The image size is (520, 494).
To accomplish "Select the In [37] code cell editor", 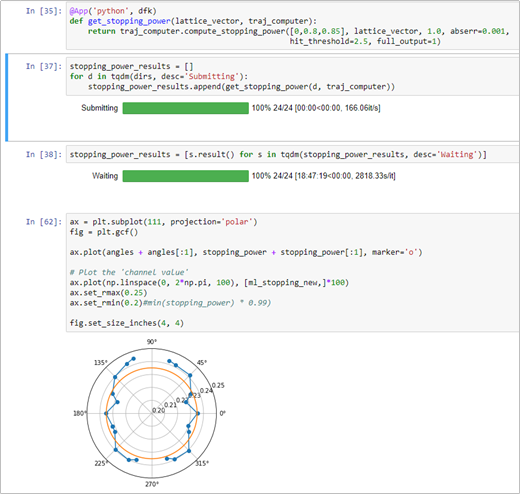I will [293, 76].
